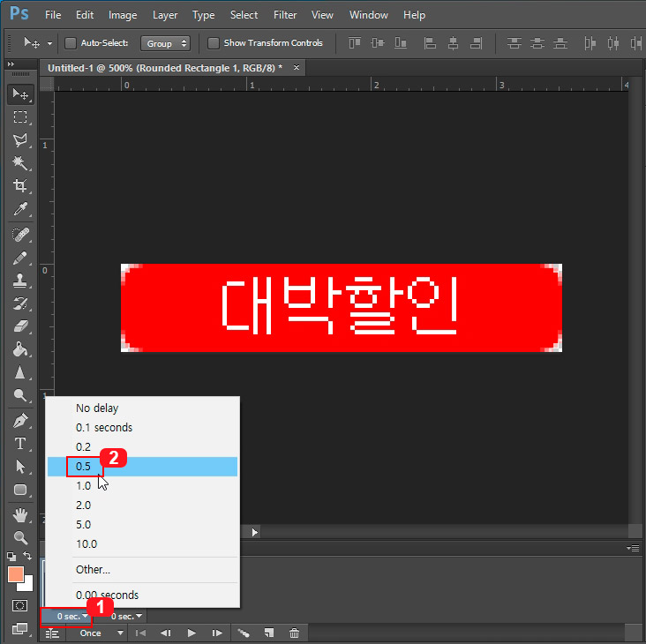The width and height of the screenshot is (646, 644).
Task: Align top edges in options bar
Action: [355, 43]
